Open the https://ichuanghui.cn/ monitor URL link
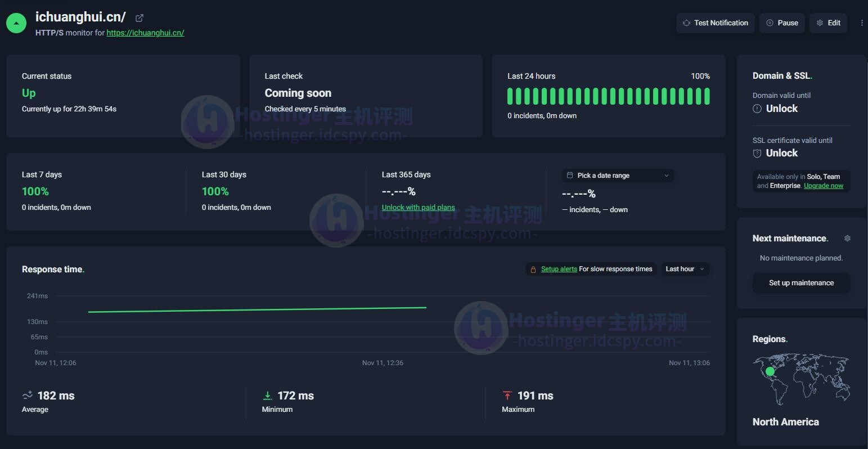868x449 pixels. [145, 33]
